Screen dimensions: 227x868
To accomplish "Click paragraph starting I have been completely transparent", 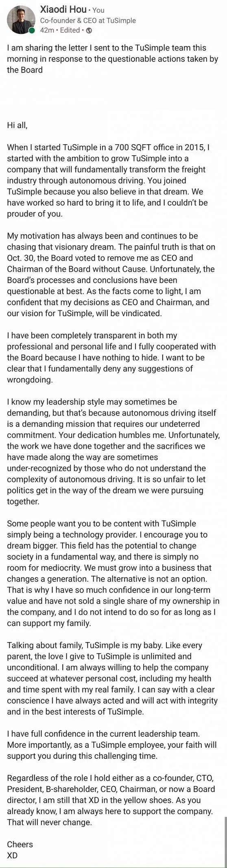I will 111,357.
